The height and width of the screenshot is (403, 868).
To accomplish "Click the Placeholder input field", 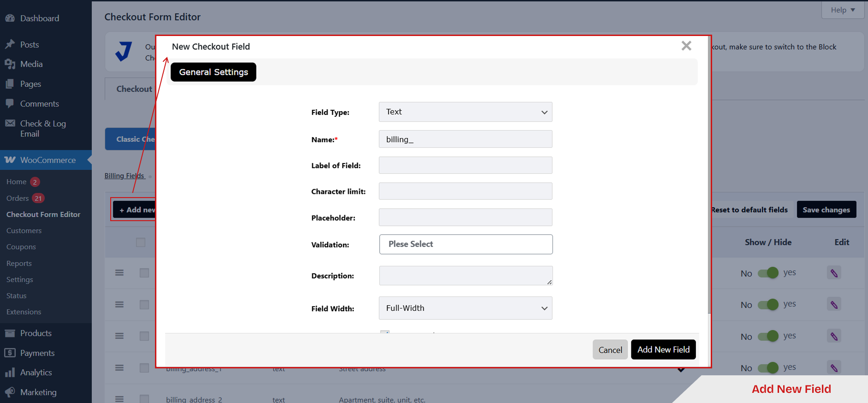I will tap(465, 217).
